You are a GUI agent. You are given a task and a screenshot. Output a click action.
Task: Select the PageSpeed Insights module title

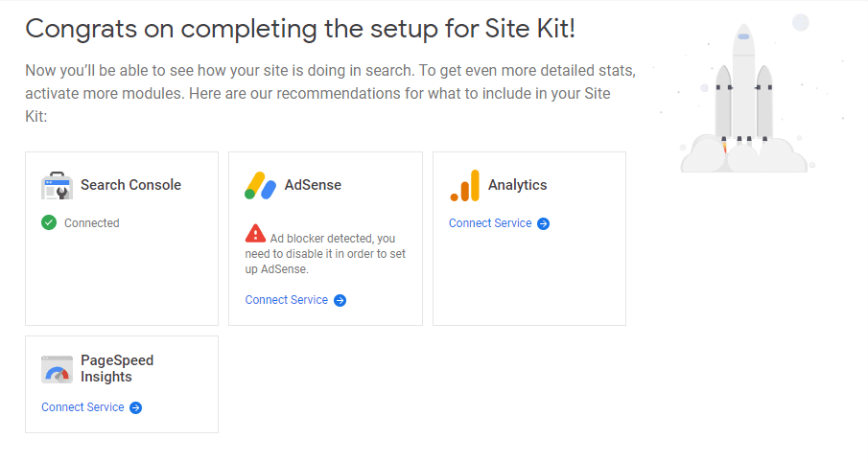tap(117, 368)
